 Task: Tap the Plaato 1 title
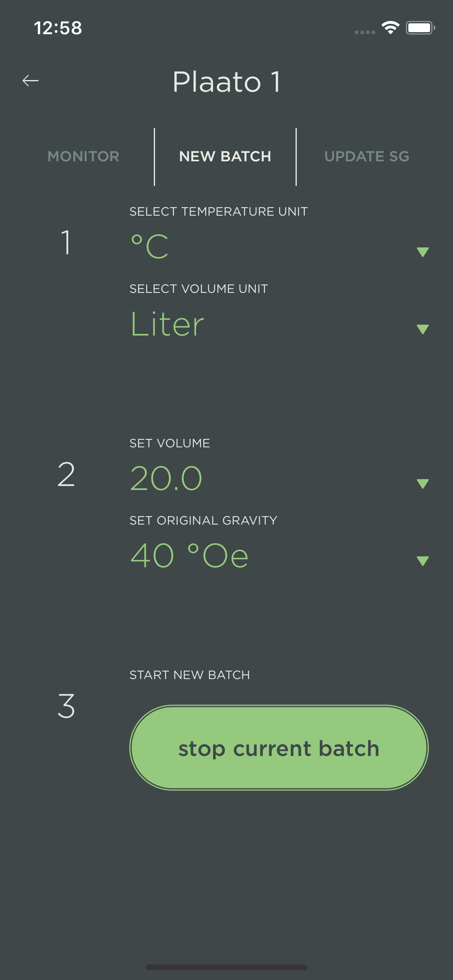point(226,82)
